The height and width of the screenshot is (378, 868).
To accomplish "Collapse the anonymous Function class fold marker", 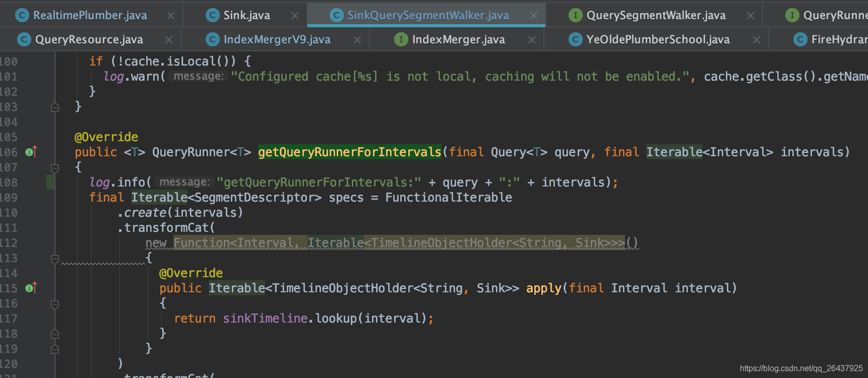I will point(55,259).
